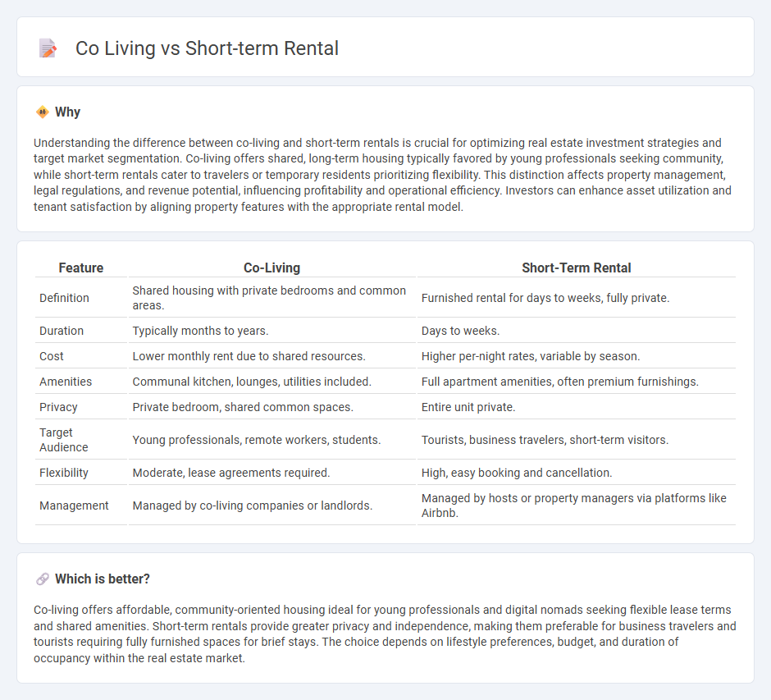771x700 pixels.
Task: Click the Privacy row label
Action: coord(58,407)
